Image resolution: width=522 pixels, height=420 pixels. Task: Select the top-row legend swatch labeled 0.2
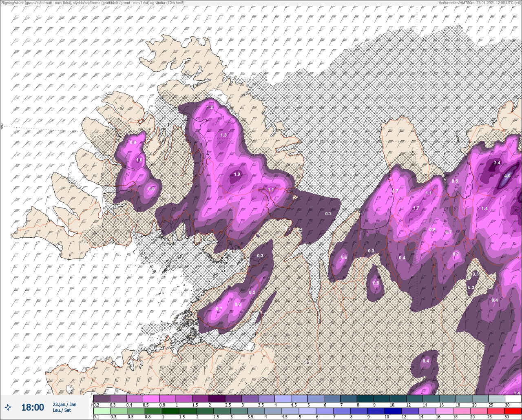point(102,398)
